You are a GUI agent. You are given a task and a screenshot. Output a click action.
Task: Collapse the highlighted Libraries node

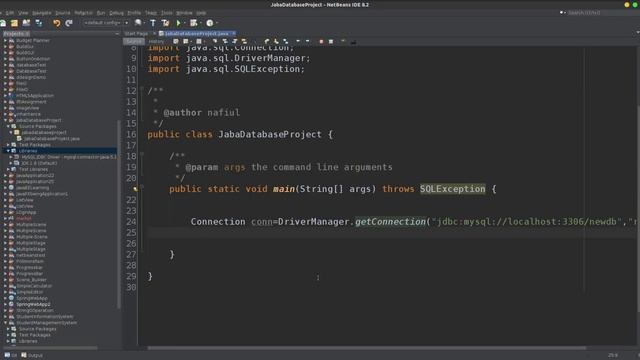pos(8,151)
